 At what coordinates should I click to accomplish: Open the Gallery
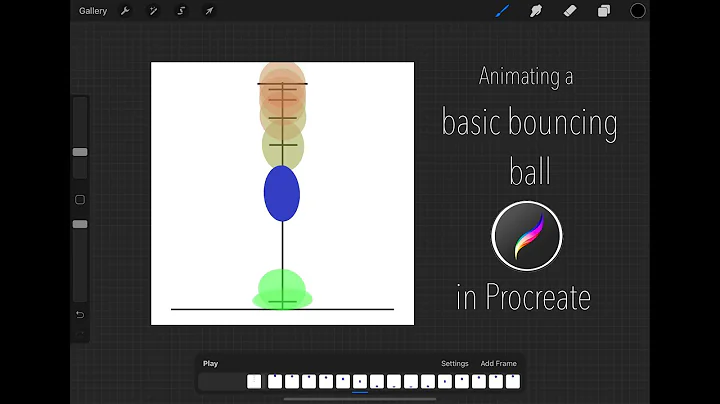(x=93, y=11)
